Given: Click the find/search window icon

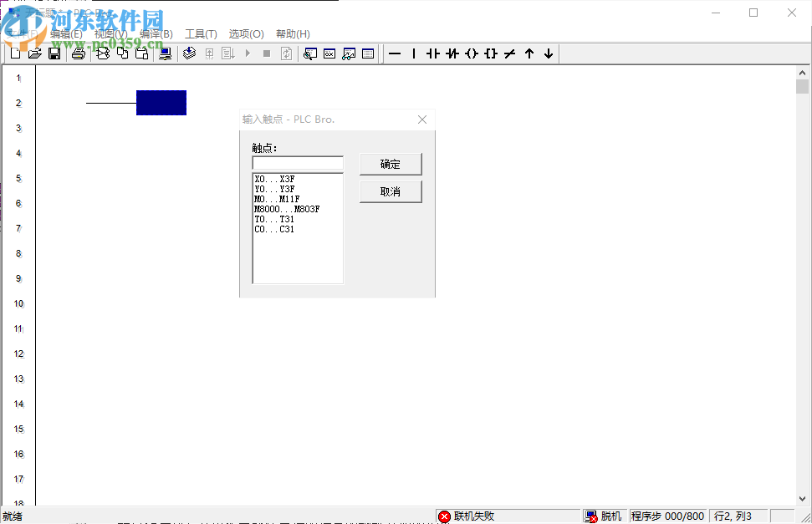Looking at the screenshot, I should click(310, 53).
